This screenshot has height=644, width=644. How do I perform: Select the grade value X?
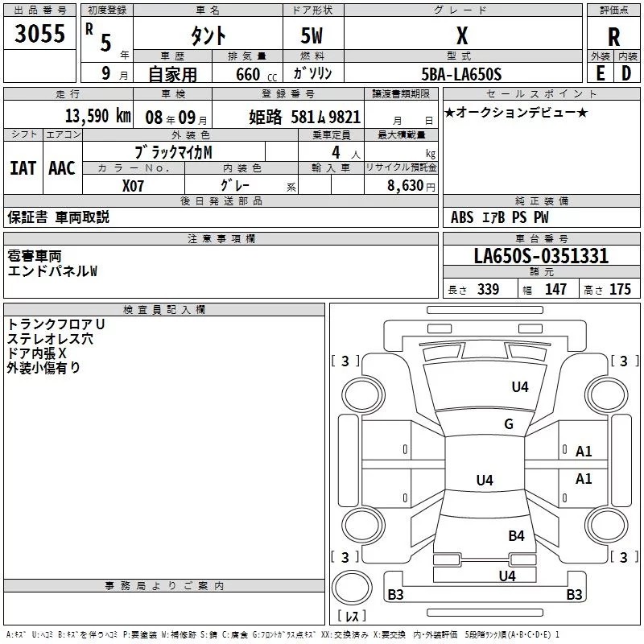(462, 35)
